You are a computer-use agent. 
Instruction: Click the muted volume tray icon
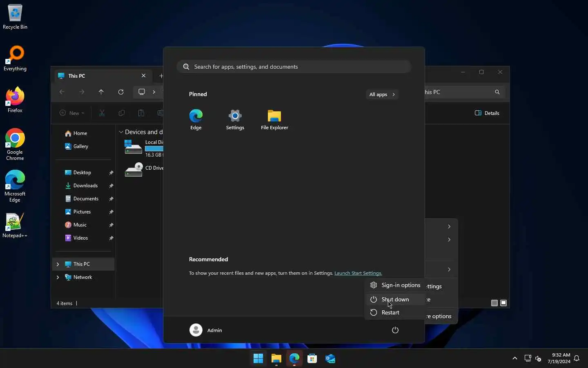pyautogui.click(x=538, y=359)
